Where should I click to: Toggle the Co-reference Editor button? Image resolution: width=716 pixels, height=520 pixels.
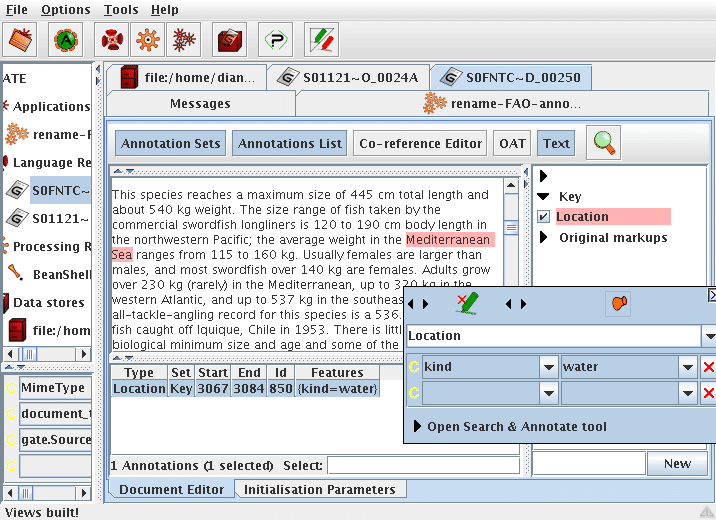(x=420, y=143)
